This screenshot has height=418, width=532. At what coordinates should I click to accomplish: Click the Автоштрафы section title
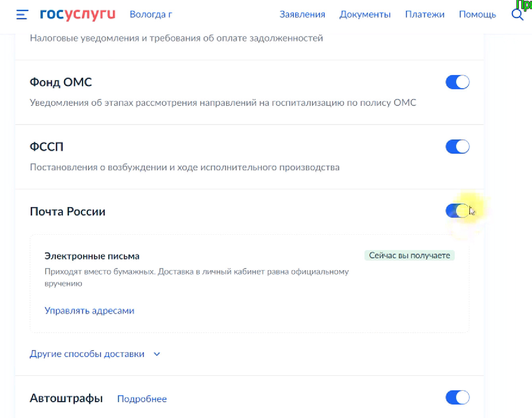pyautogui.click(x=66, y=398)
